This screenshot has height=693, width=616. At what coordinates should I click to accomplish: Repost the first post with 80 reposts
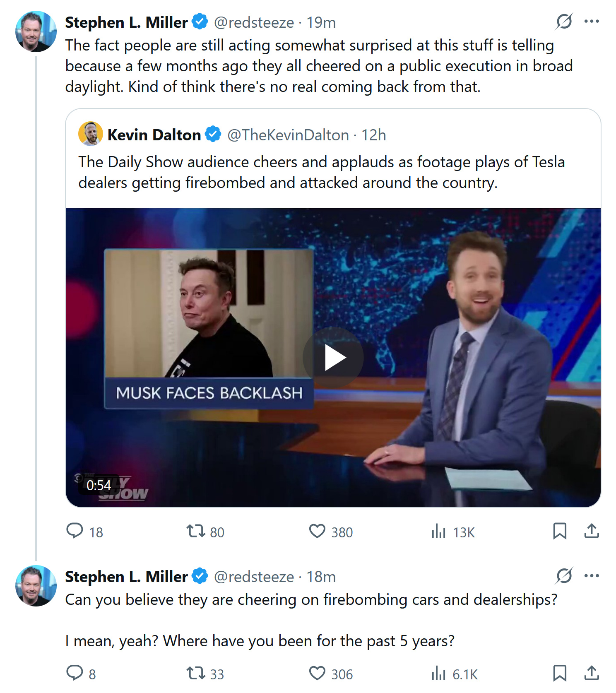[x=195, y=531]
